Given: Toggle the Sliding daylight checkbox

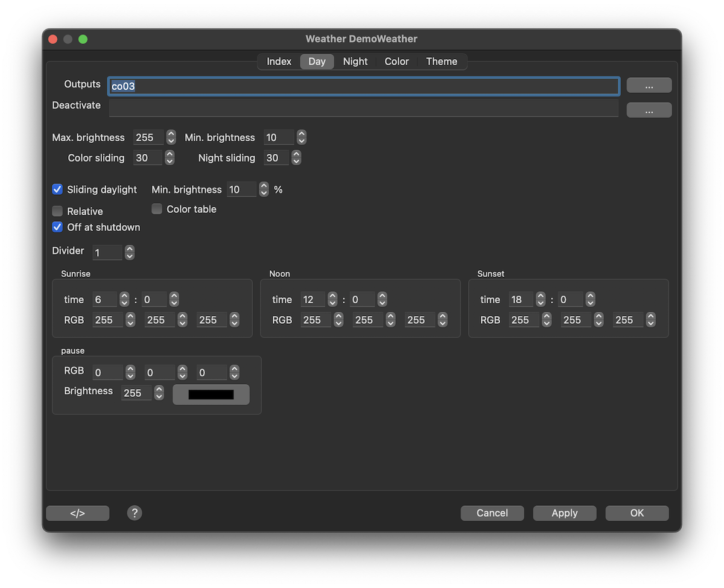Looking at the screenshot, I should pos(58,189).
